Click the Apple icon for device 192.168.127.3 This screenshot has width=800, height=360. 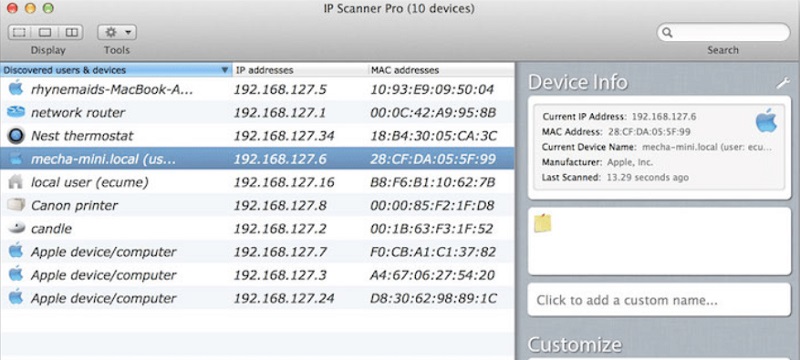[16, 274]
